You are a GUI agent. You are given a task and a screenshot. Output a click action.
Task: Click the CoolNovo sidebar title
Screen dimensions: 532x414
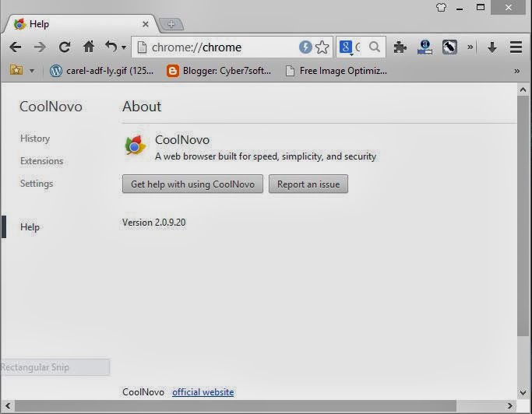pyautogui.click(x=51, y=107)
